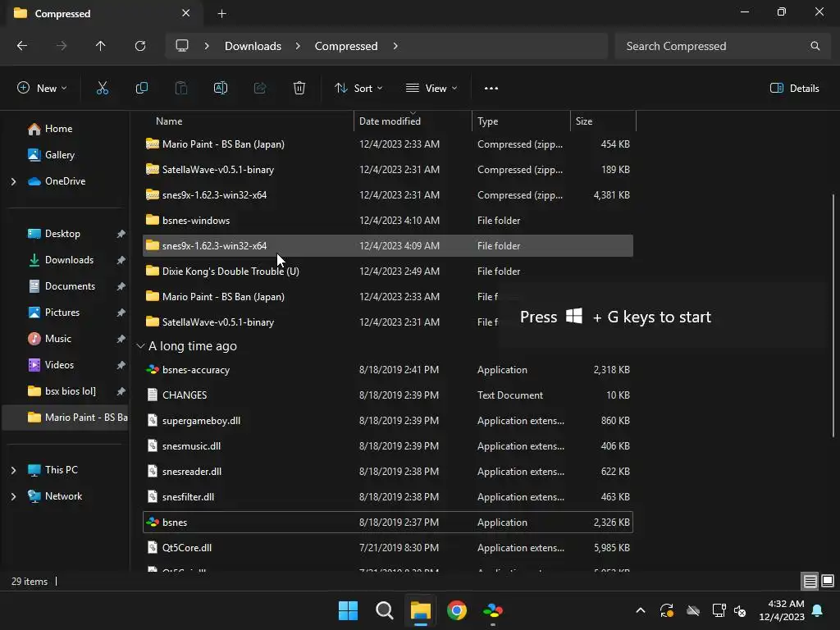This screenshot has height=630, width=840.
Task: Click the Cut scissors icon
Action: [103, 89]
